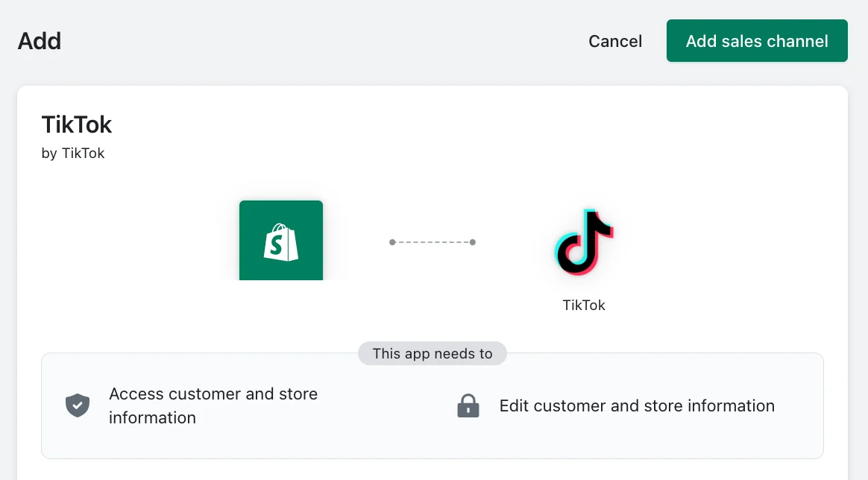Click the left dot of the connector

392,242
